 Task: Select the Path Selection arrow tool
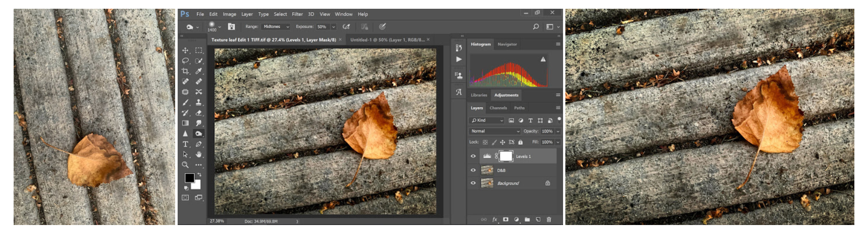[185, 154]
